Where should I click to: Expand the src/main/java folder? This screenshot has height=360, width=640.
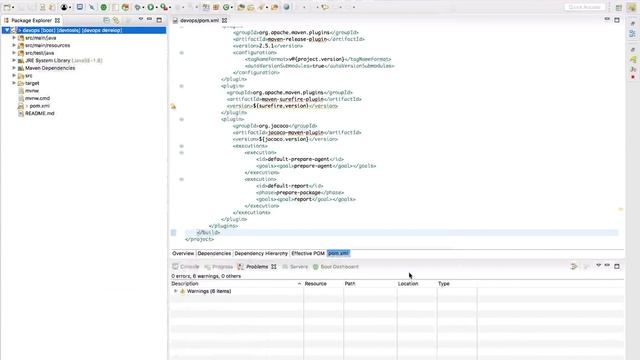[x=14, y=38]
